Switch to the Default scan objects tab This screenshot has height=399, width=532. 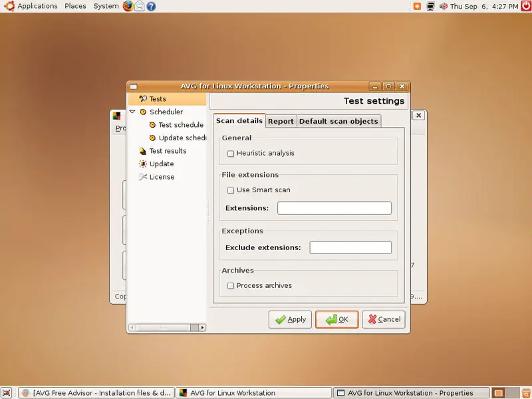pyautogui.click(x=338, y=121)
